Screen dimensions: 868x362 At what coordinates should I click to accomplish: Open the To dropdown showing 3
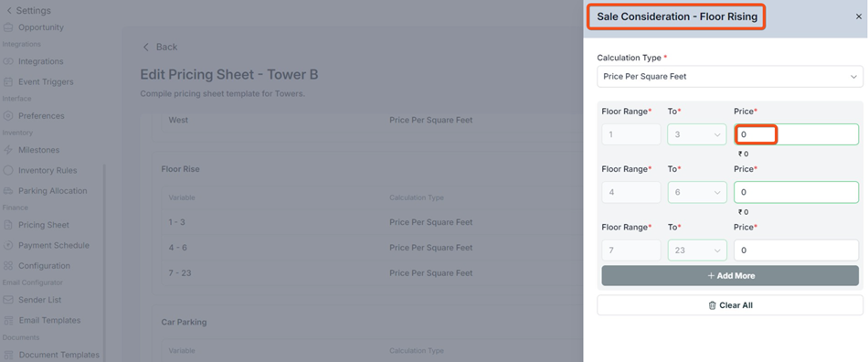pyautogui.click(x=696, y=134)
